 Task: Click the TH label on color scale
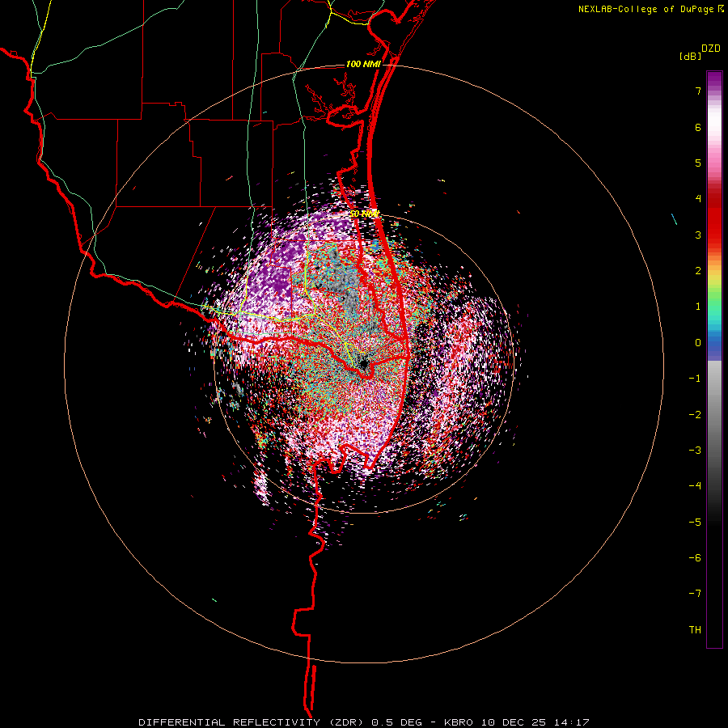coord(695,630)
